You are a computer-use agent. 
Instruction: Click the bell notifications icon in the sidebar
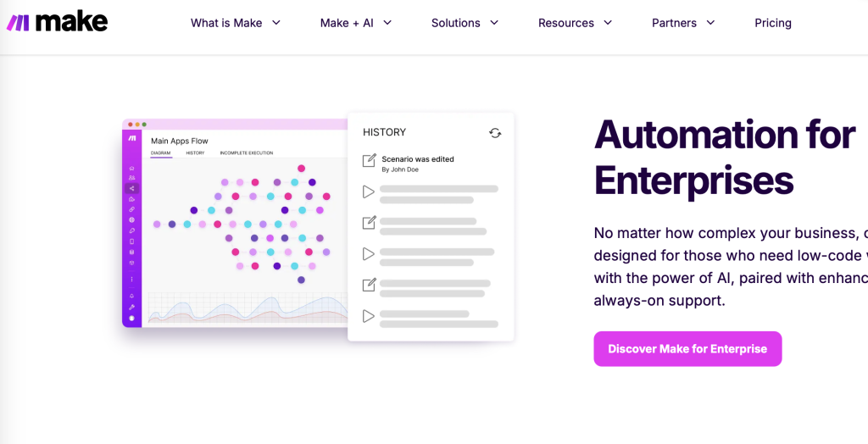[x=132, y=295]
